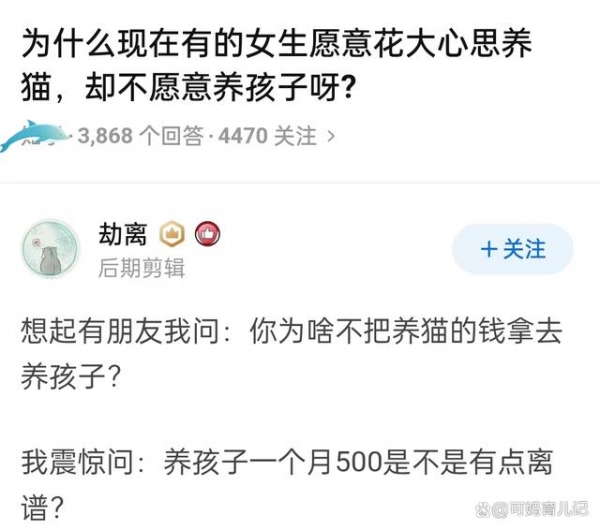Click the final 谱? line of the answer
Screen dimensions: 600x530
(45, 507)
